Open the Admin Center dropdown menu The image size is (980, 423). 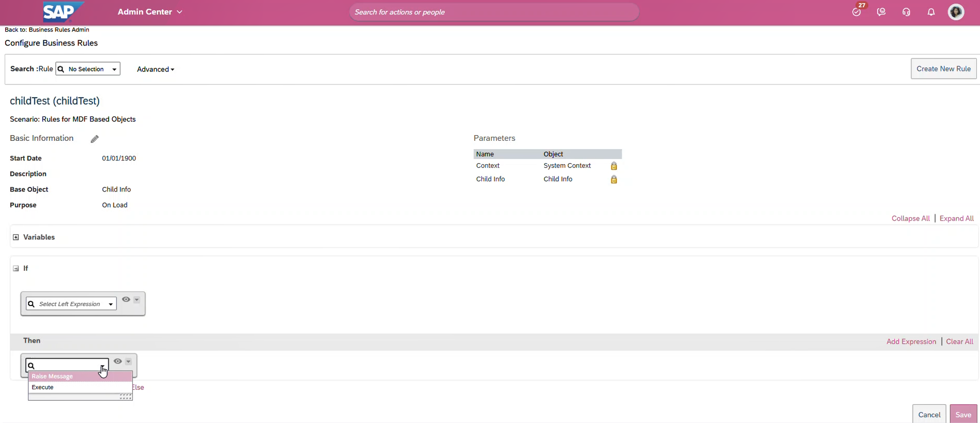pos(150,12)
